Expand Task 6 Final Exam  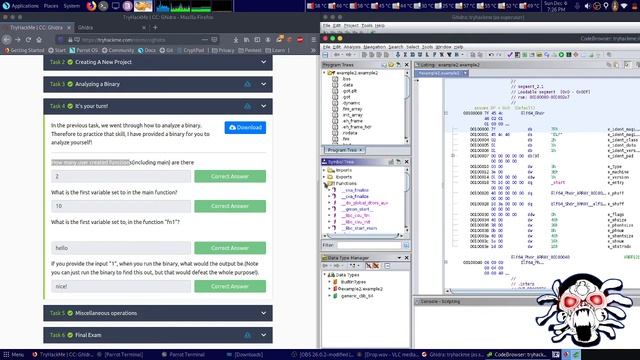(x=158, y=335)
